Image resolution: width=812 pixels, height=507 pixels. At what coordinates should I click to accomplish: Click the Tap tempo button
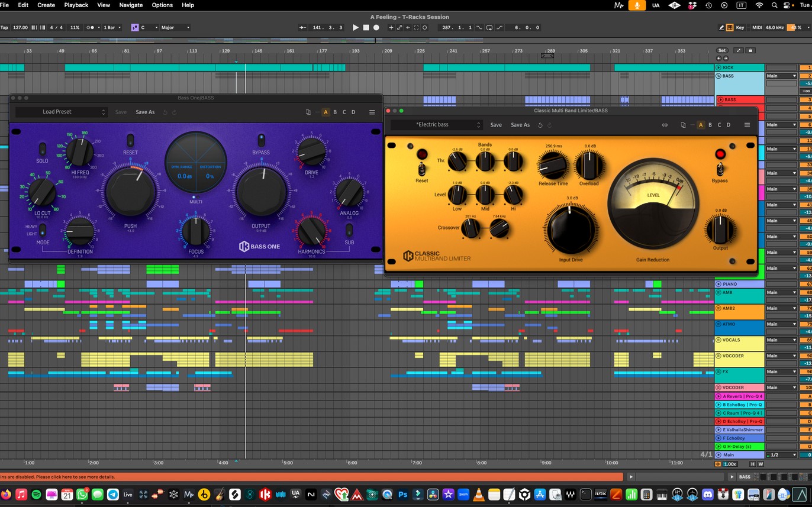pyautogui.click(x=4, y=28)
